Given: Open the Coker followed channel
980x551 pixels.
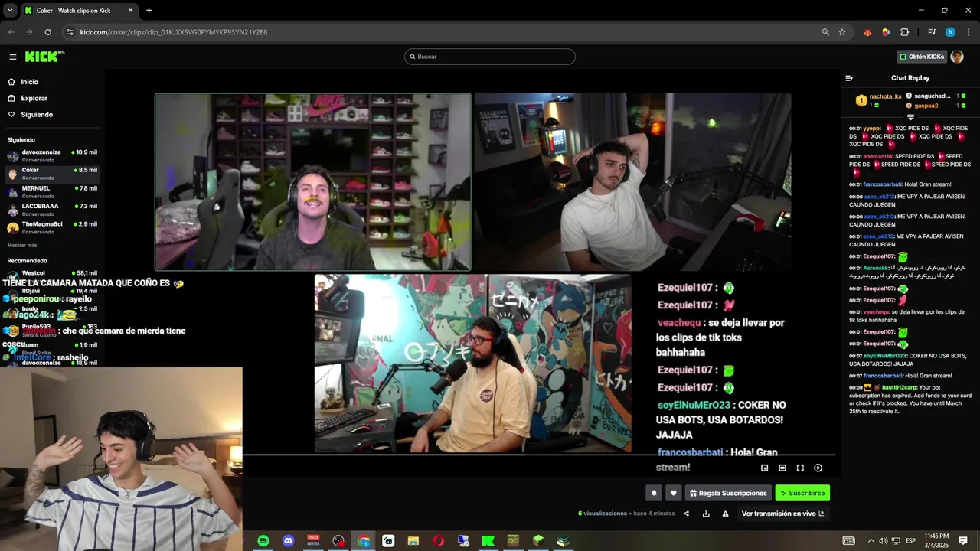Looking at the screenshot, I should (52, 174).
